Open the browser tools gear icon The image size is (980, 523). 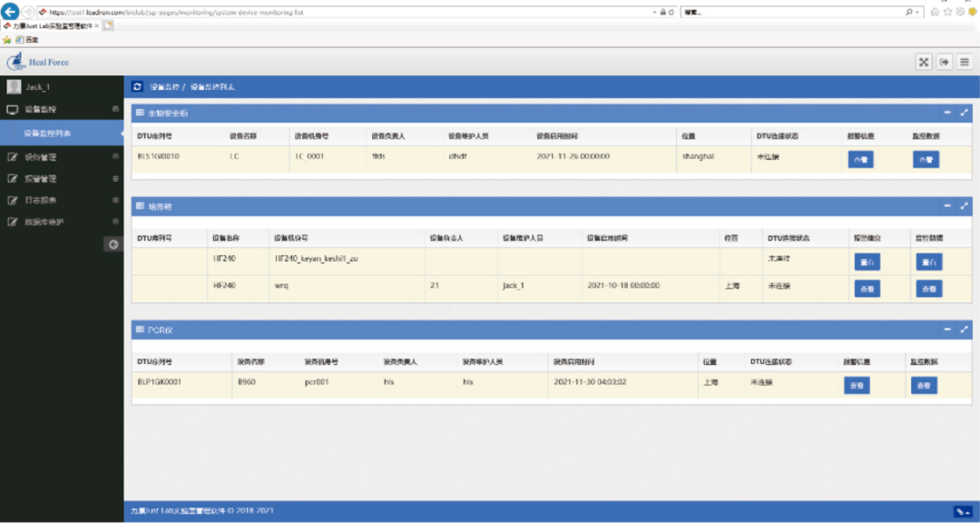[960, 12]
